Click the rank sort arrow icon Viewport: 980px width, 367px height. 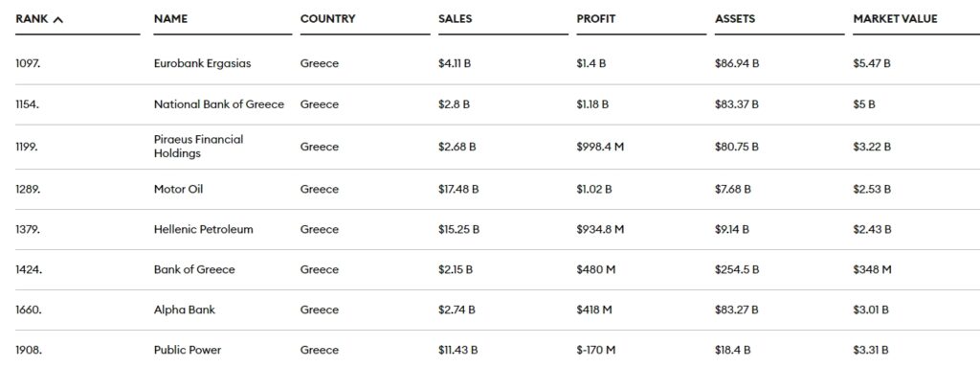(x=58, y=19)
